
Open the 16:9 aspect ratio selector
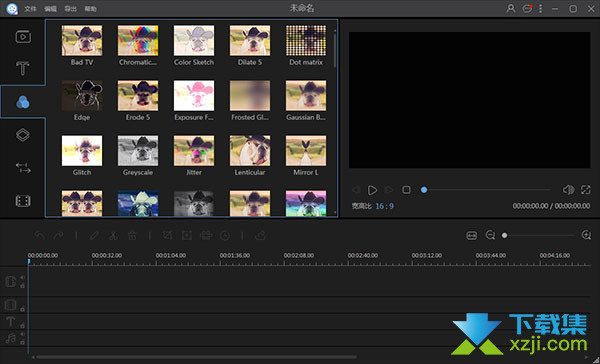click(x=384, y=206)
